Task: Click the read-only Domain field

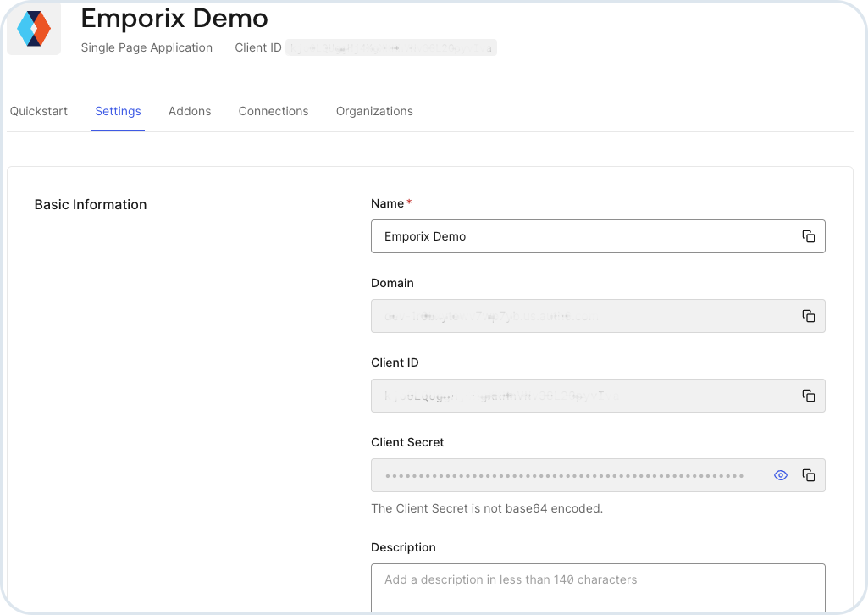Action: pos(576,316)
